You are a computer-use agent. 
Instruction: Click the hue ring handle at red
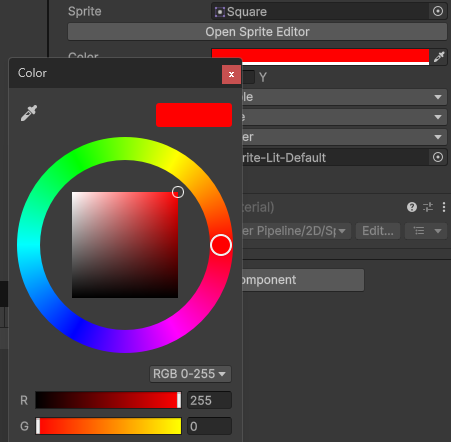[x=221, y=245]
